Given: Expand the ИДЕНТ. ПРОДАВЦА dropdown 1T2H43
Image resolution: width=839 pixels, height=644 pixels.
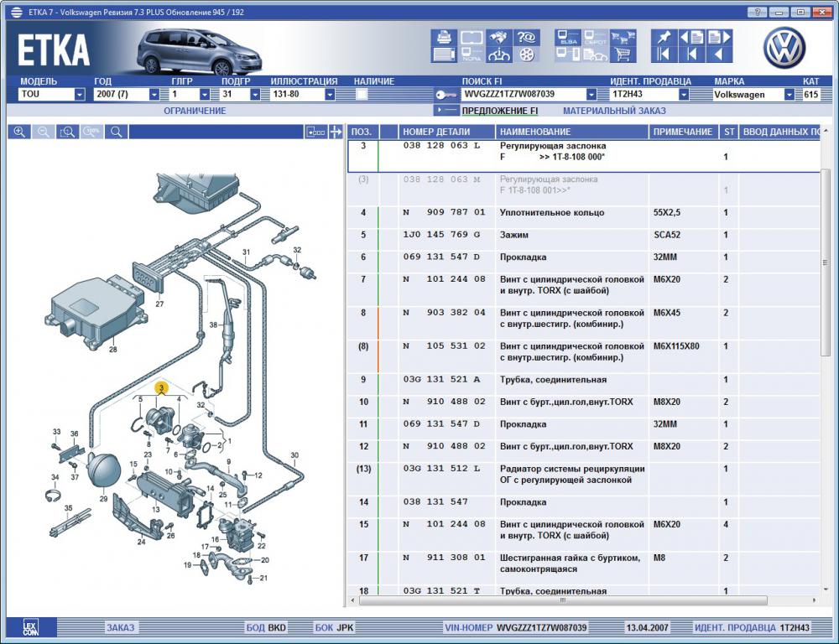Looking at the screenshot, I should coord(683,95).
